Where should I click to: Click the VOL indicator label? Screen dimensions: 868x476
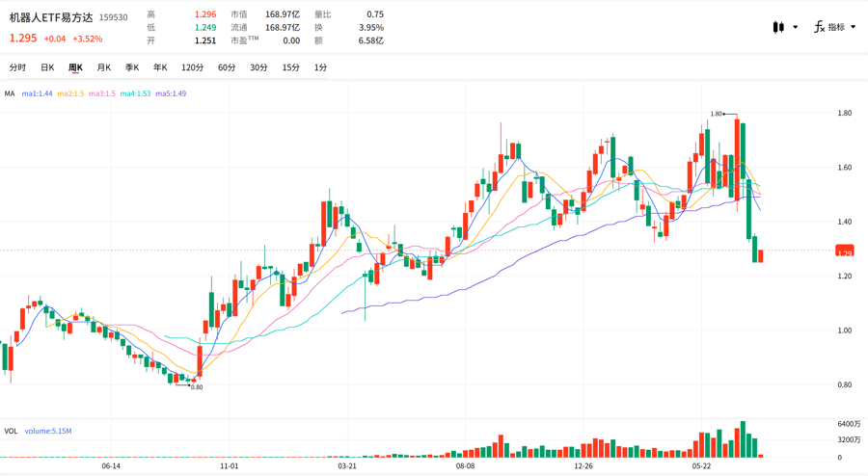coord(11,432)
